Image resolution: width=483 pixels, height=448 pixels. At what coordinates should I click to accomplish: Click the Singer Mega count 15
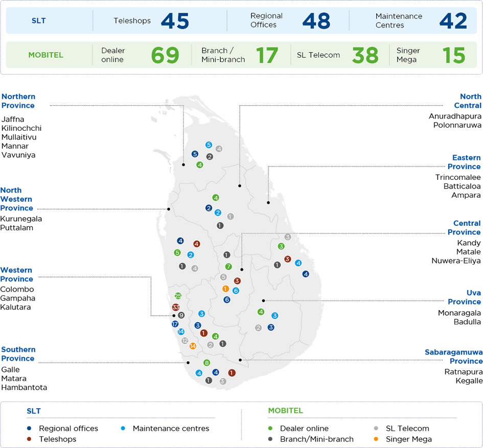tap(454, 55)
